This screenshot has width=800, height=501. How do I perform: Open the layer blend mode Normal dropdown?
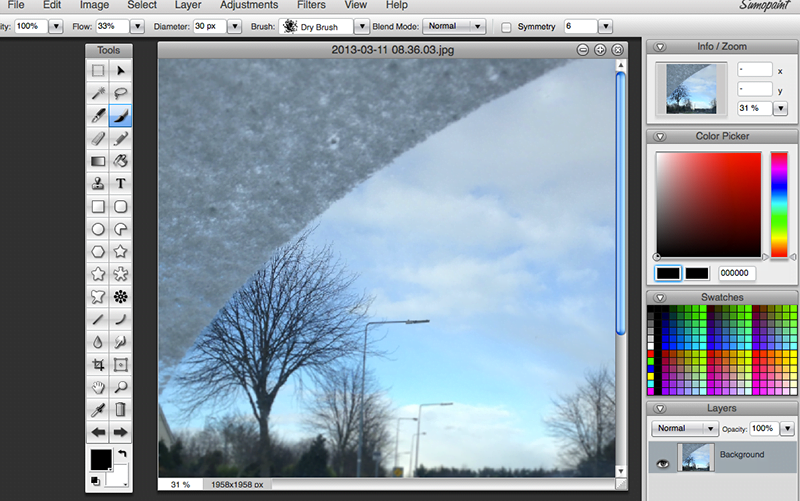tap(685, 429)
